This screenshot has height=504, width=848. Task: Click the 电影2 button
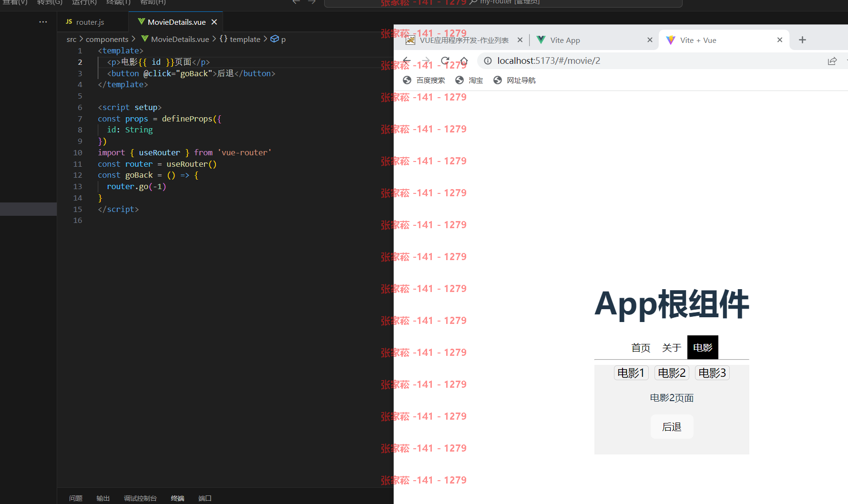click(x=672, y=373)
